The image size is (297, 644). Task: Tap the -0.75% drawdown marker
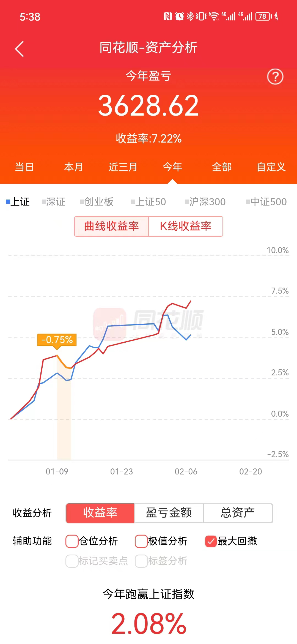[57, 340]
